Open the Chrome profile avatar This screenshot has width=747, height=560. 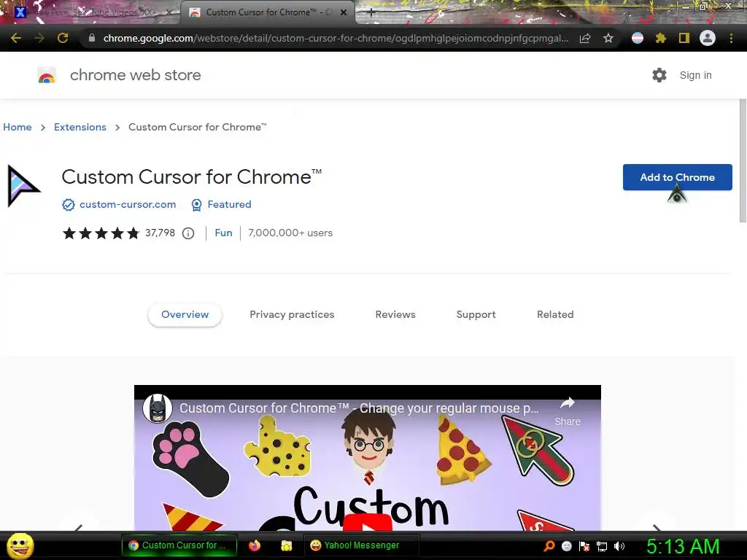[708, 38]
